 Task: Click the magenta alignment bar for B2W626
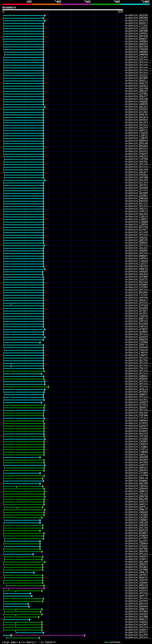pyautogui.click(x=24, y=588)
